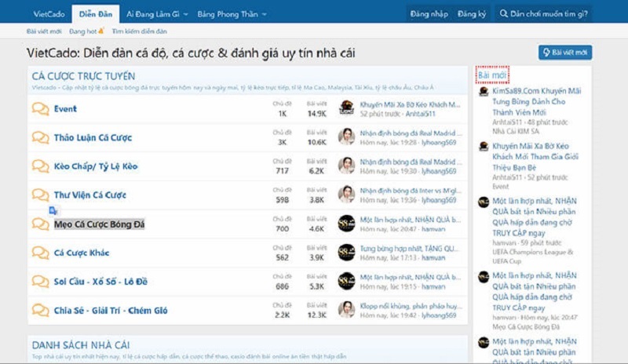The height and width of the screenshot is (364, 628).
Task: Open poster avatar in Kèo Chấp row
Action: pos(346,166)
